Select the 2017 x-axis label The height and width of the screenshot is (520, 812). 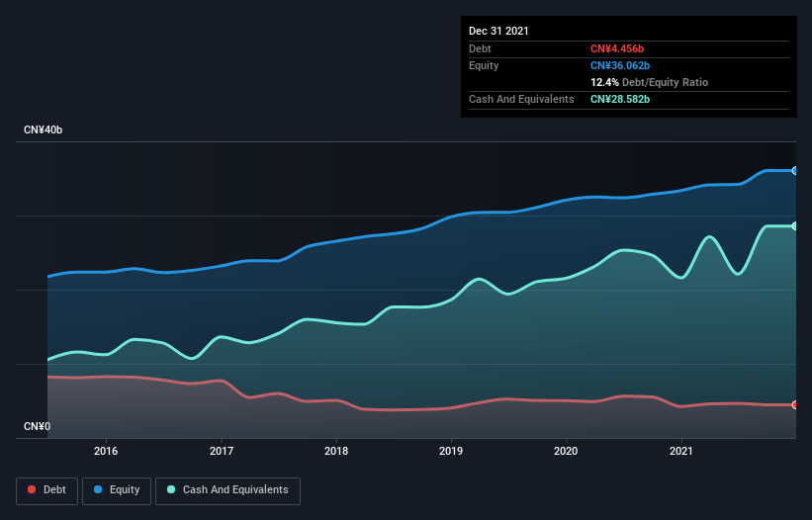(x=222, y=452)
